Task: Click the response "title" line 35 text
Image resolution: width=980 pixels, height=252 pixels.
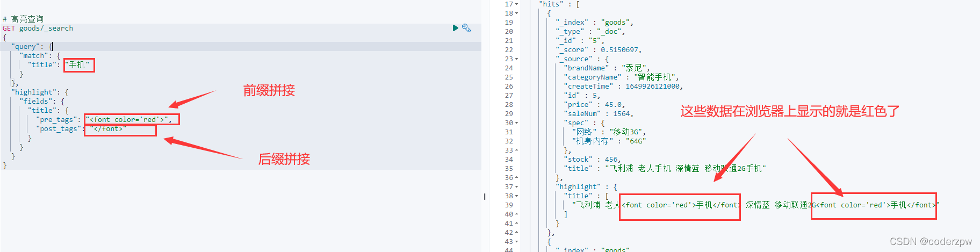Action: [665, 169]
